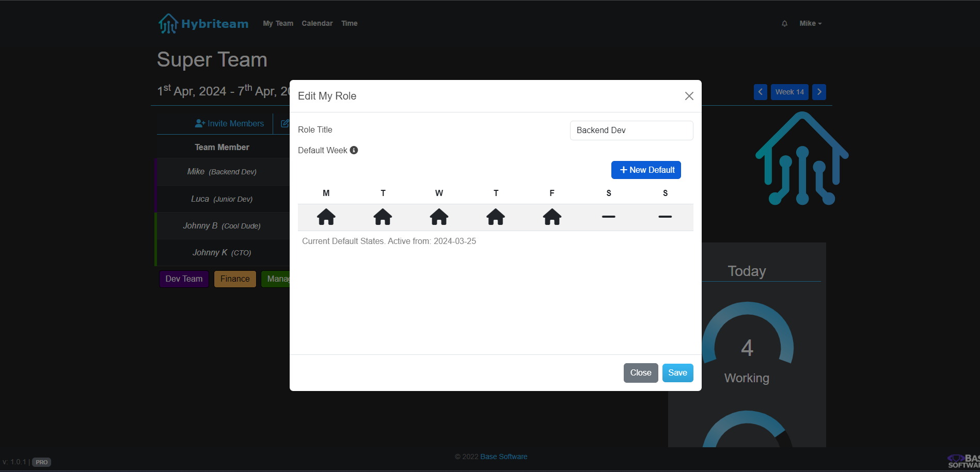Open the My Team menu item
This screenshot has height=472, width=980.
click(x=278, y=24)
